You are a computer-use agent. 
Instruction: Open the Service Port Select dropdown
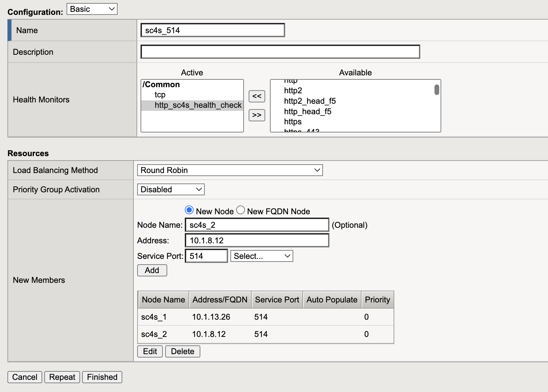point(261,256)
